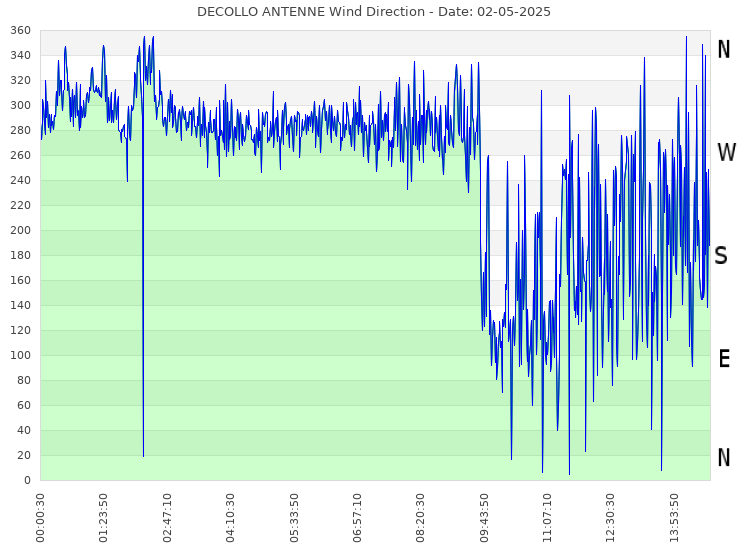750x550 pixels.
Task: Select the 300 y-axis label
Action: point(21,105)
